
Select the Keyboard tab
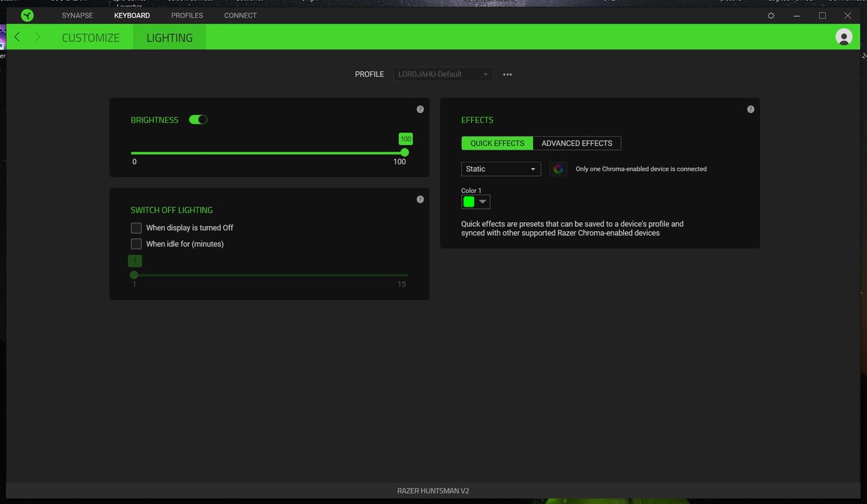[x=132, y=15]
